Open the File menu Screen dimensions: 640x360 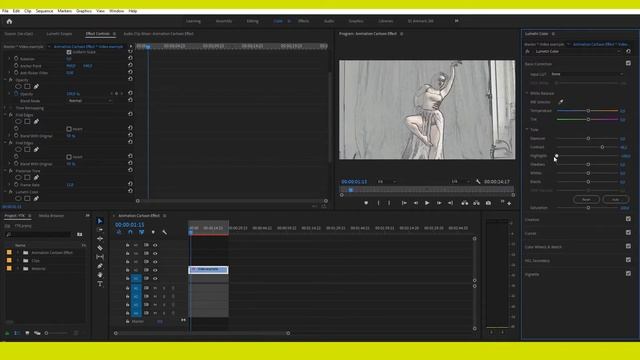(5, 11)
